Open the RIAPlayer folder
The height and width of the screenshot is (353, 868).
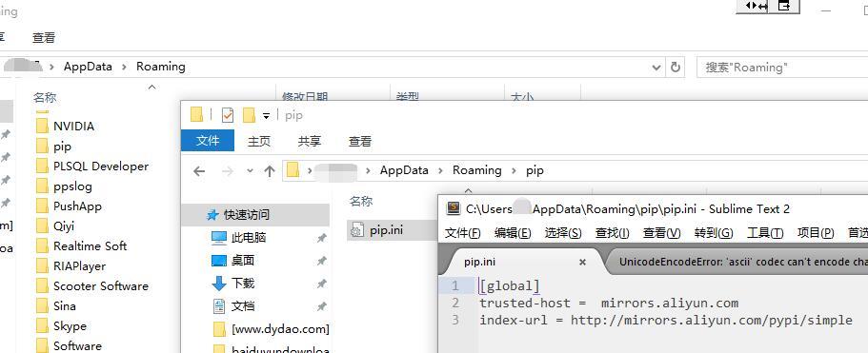pyautogui.click(x=71, y=265)
